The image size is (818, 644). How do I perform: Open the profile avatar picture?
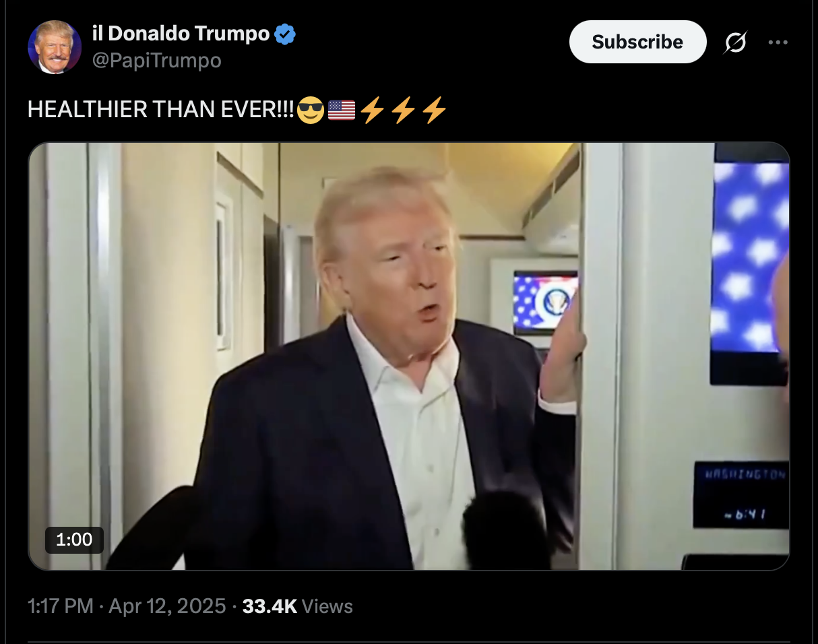click(x=55, y=46)
